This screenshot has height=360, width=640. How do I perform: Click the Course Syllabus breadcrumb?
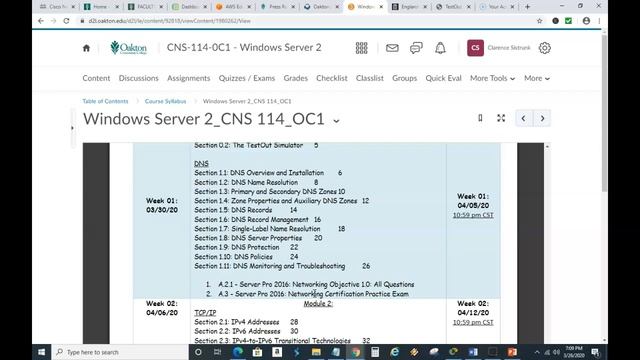point(165,101)
